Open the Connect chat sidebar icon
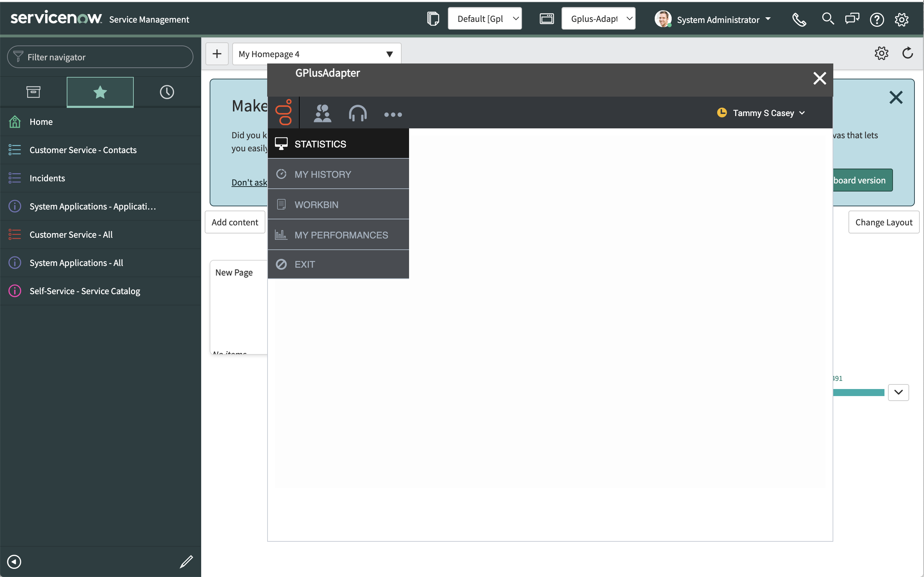 [x=852, y=19]
